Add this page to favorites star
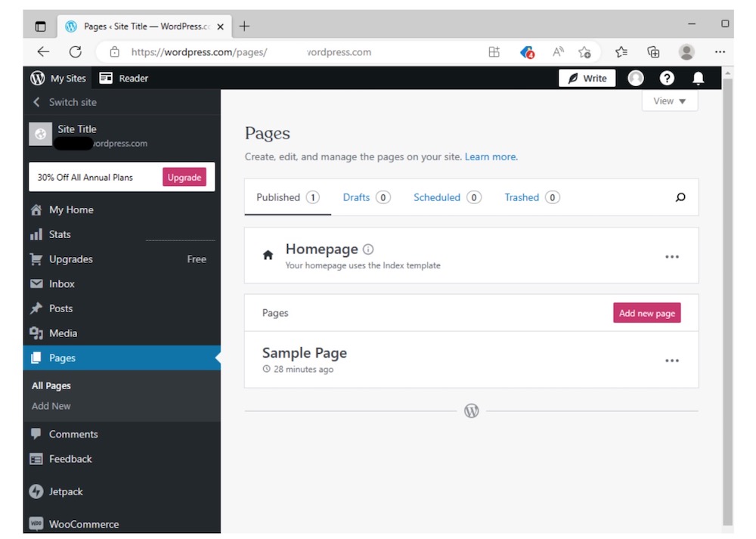 pos(584,52)
